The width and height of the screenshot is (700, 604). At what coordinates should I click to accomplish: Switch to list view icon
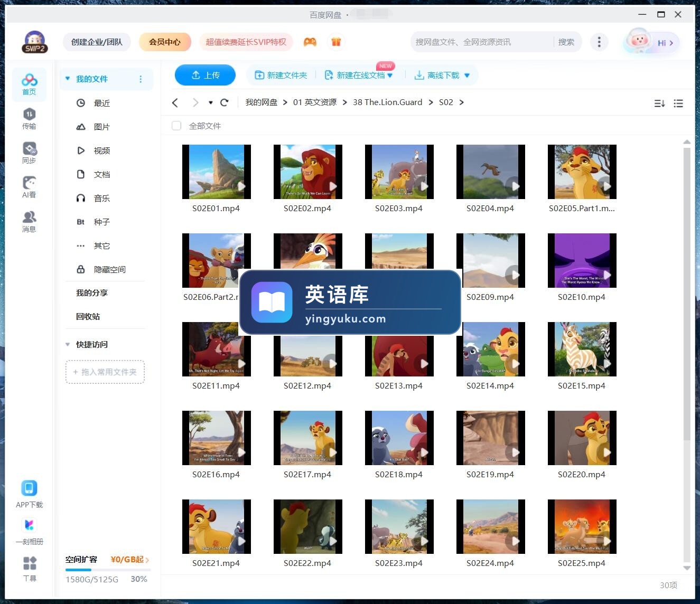tap(678, 103)
